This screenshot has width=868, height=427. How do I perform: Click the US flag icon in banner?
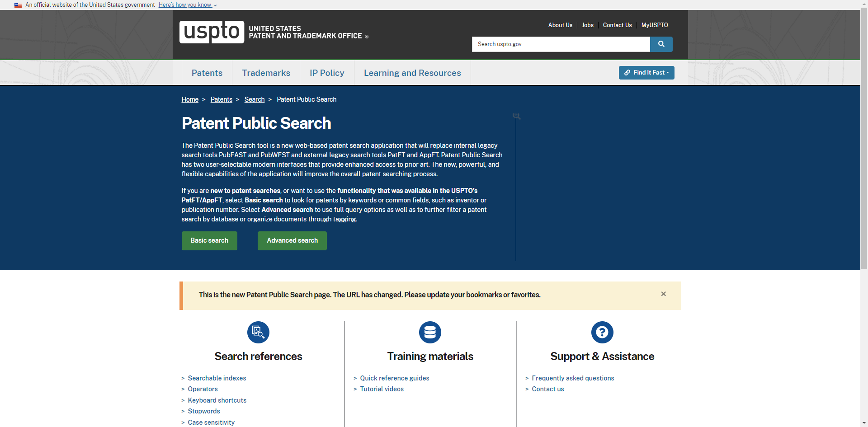pyautogui.click(x=18, y=5)
